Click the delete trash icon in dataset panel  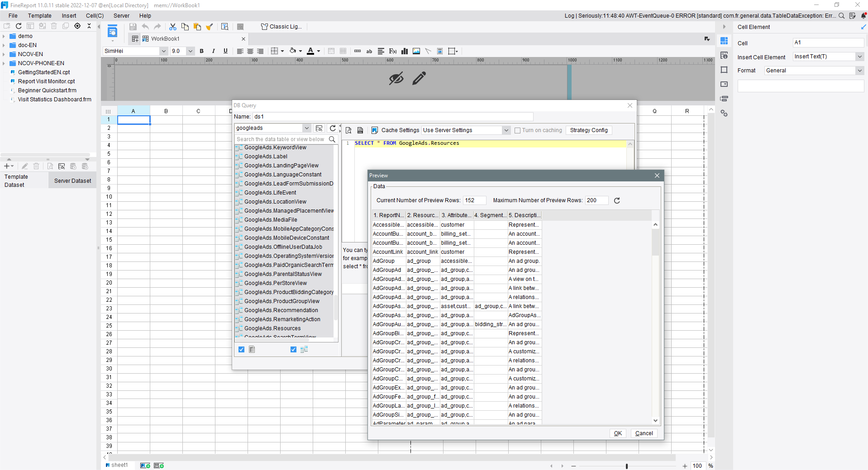[36, 166]
